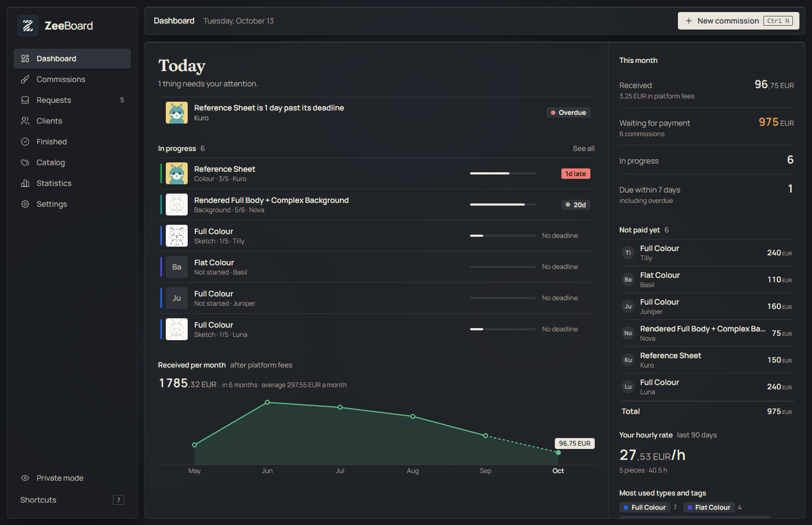Screen dimensions: 812x525
Task: Open the Shortcuts help question mark
Action: (x=118, y=500)
